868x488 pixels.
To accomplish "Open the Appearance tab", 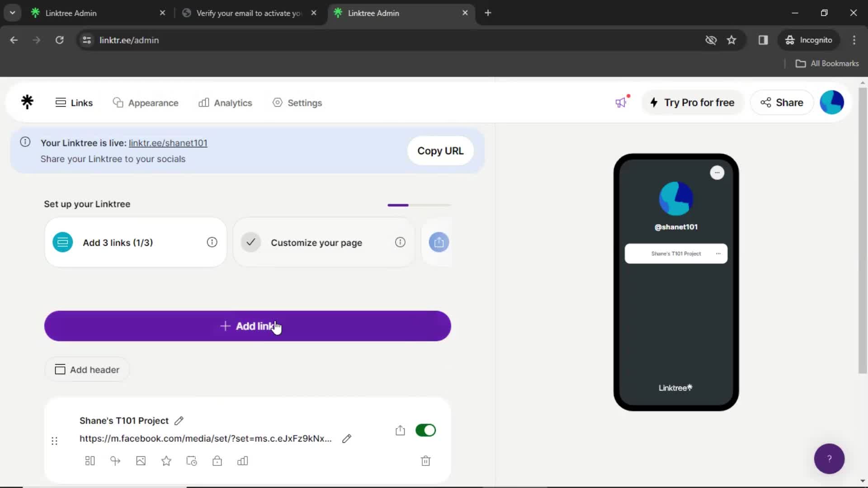I will coord(145,103).
